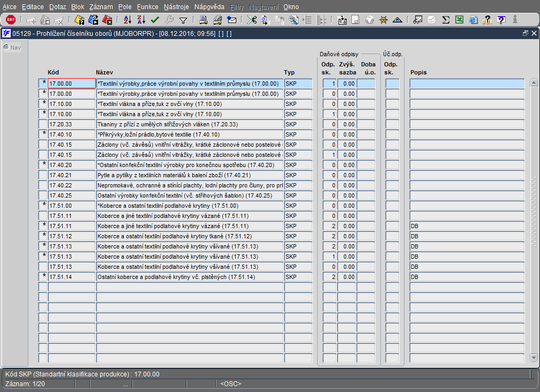This screenshot has width=540, height=392.
Task: Open the Funkce menu
Action: 147,7
